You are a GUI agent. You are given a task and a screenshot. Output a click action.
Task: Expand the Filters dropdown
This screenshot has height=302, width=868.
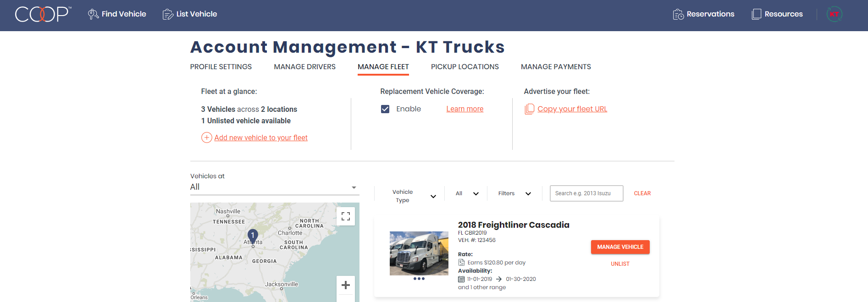[514, 193]
